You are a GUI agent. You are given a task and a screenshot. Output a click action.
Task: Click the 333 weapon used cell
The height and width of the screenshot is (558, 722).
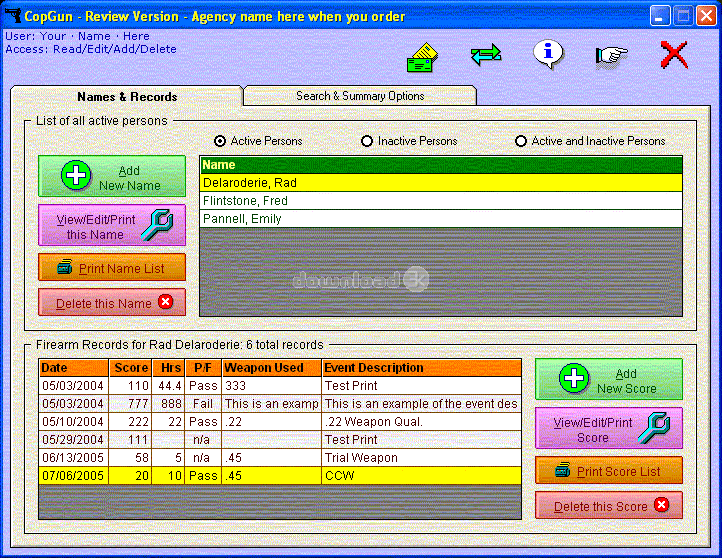(x=272, y=386)
